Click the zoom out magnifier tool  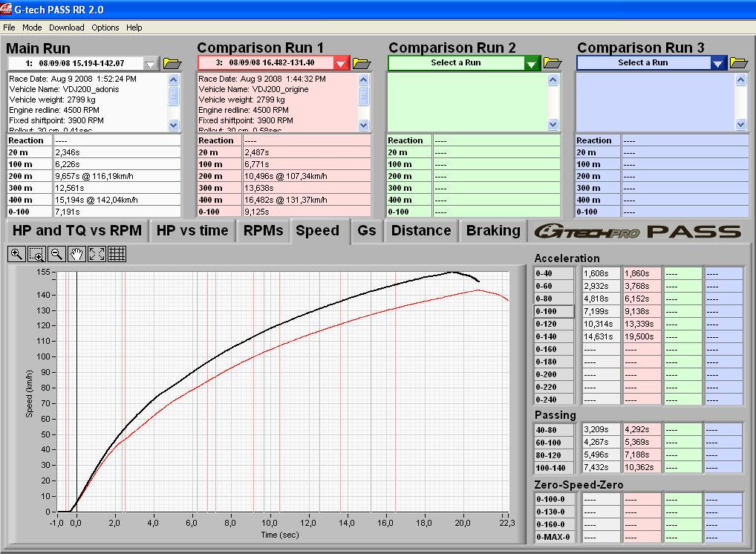[x=56, y=254]
